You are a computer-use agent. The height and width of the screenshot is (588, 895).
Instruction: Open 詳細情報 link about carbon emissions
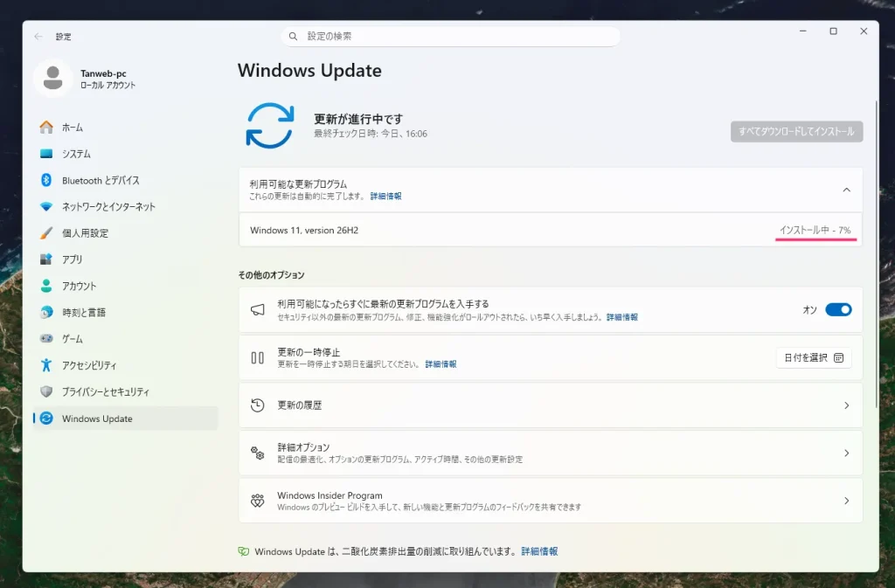tap(539, 551)
